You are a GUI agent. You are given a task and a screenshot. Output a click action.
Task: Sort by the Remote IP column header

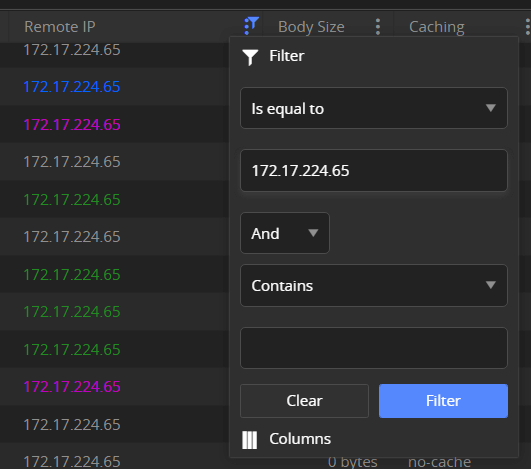tap(60, 27)
